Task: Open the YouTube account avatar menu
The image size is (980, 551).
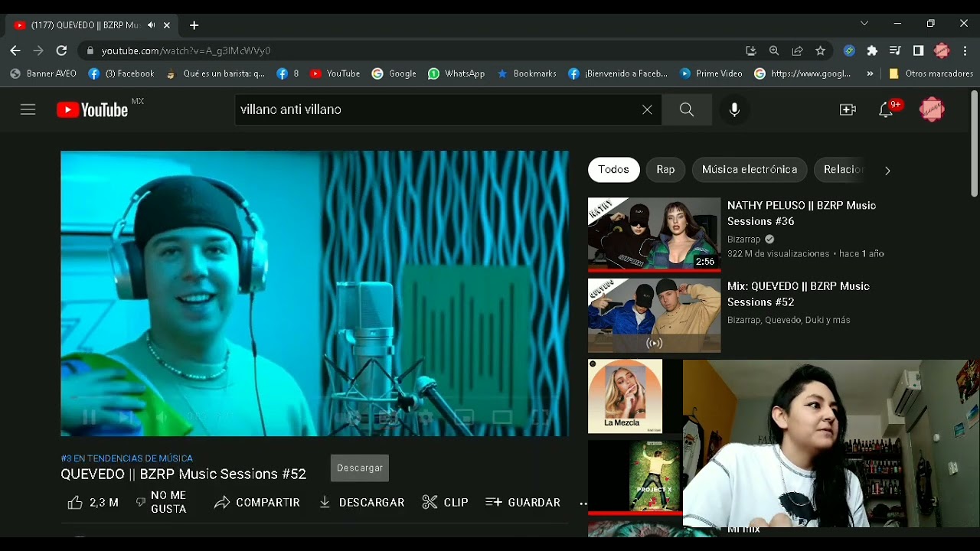Action: [x=932, y=109]
